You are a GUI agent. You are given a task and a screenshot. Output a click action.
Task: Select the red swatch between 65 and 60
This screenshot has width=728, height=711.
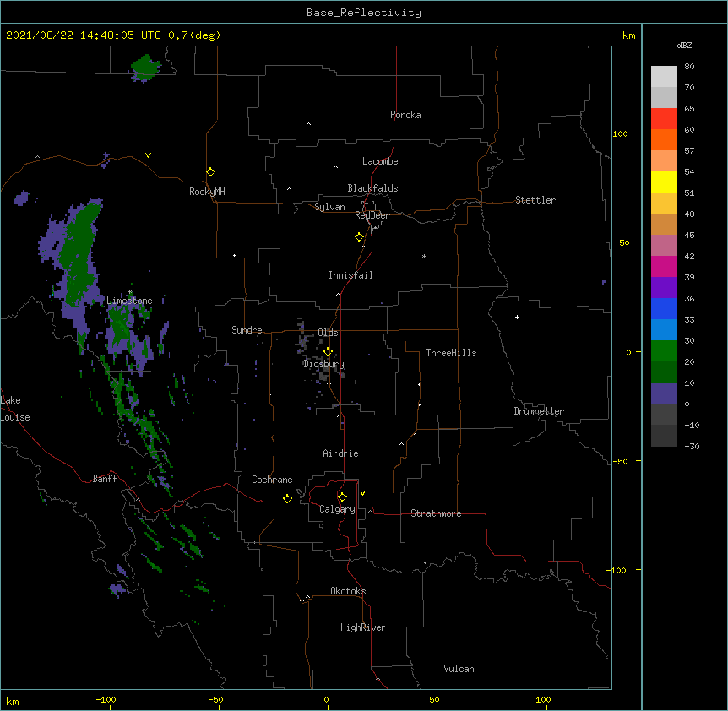pos(664,119)
